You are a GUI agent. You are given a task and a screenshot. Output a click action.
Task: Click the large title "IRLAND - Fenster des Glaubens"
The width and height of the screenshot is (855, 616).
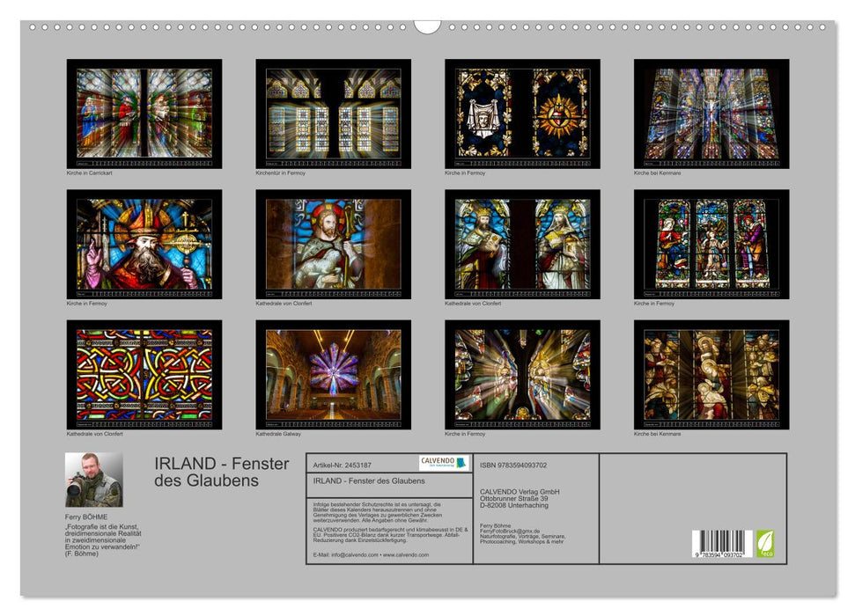tap(221, 472)
